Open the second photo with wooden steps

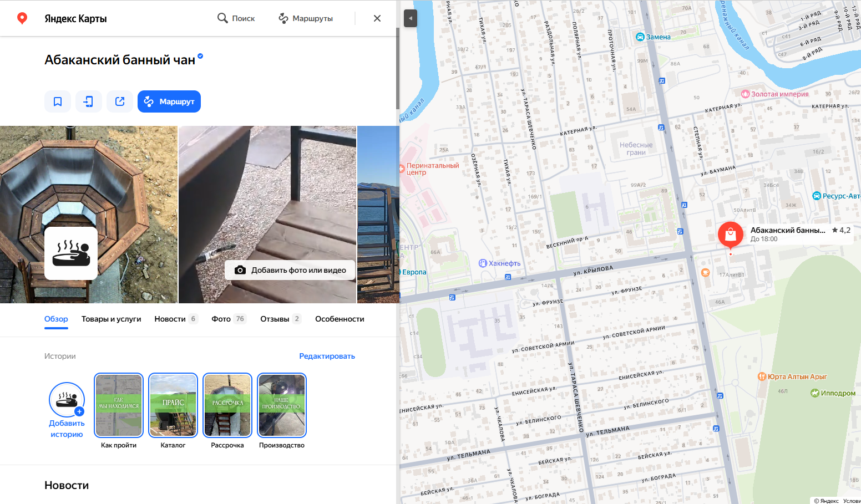point(267,215)
